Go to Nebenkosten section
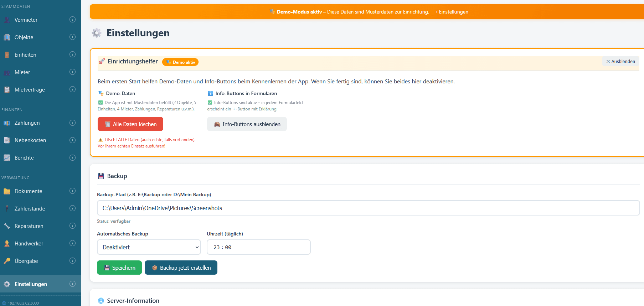This screenshot has height=306, width=644. tap(30, 140)
